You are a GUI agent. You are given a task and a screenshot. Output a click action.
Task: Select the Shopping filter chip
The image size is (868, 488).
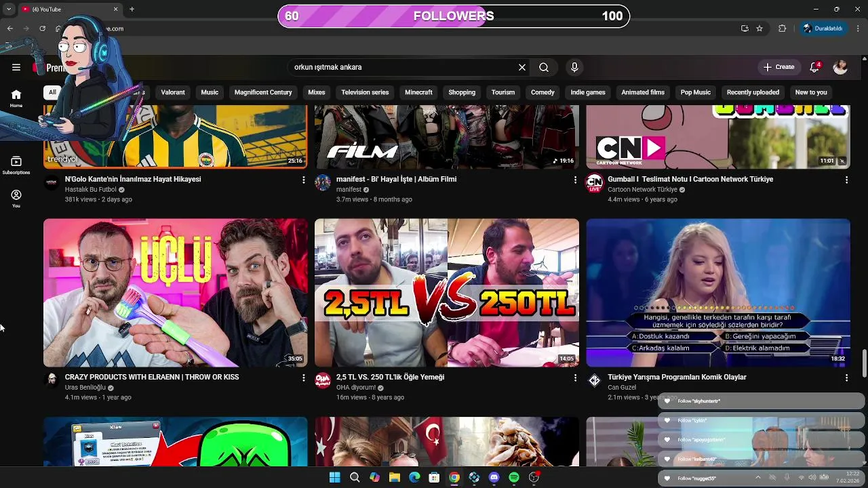click(x=462, y=92)
